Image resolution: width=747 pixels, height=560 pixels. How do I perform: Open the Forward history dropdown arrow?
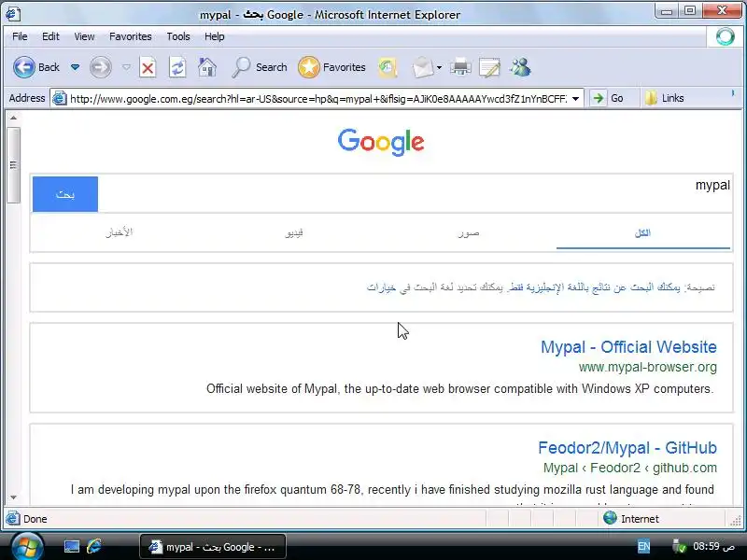(x=126, y=67)
